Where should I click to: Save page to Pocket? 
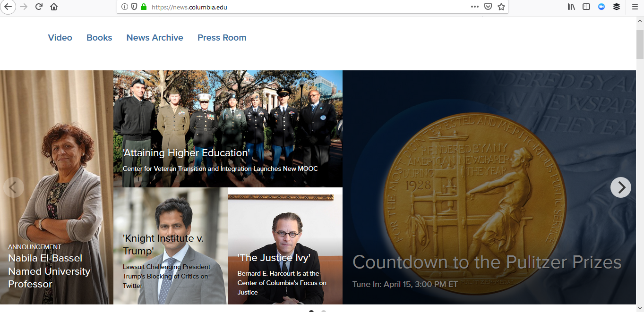tap(488, 7)
